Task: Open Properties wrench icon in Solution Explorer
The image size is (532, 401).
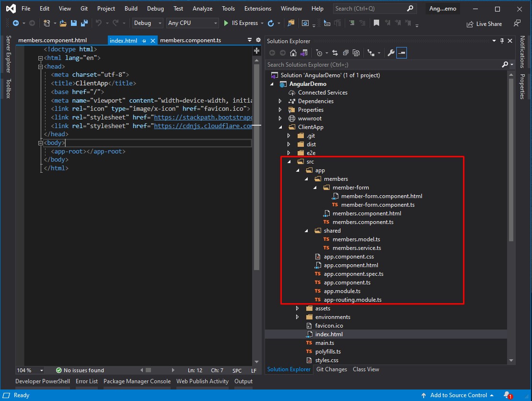Action: [x=391, y=53]
